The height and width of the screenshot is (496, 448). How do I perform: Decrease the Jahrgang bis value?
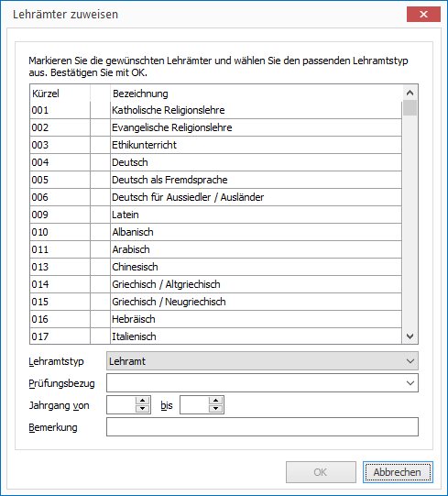tap(215, 408)
